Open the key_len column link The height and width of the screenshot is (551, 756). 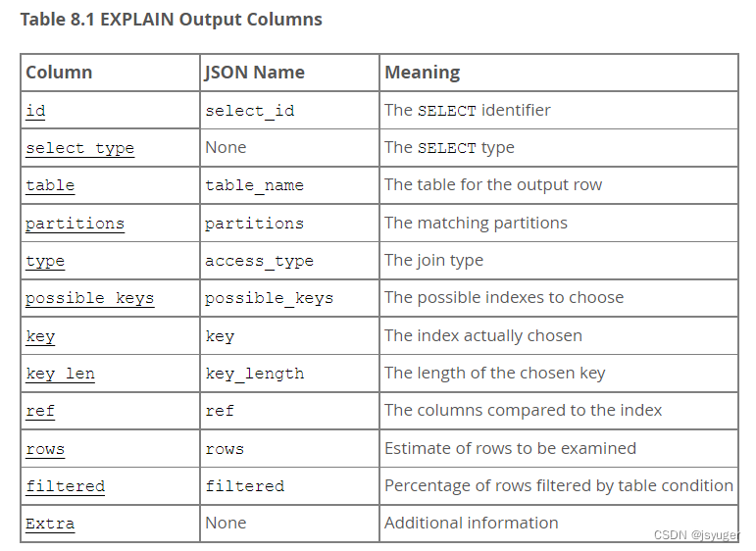pyautogui.click(x=60, y=374)
